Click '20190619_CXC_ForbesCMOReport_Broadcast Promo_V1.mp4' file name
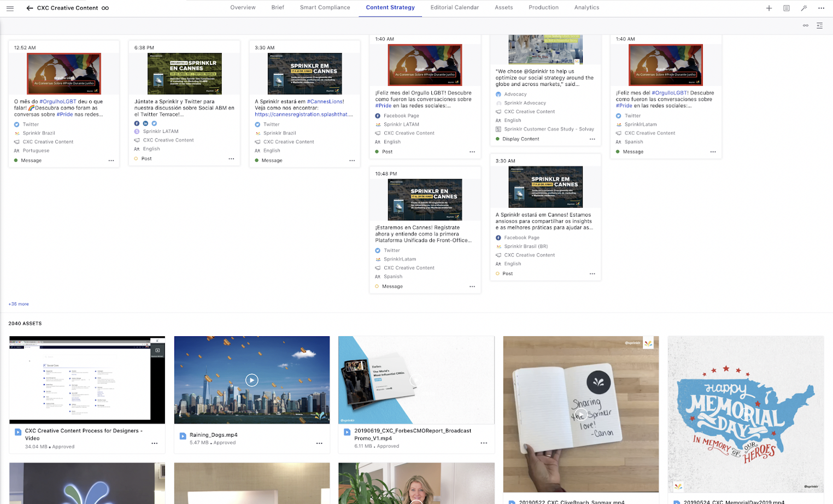The image size is (833, 504). (x=413, y=435)
